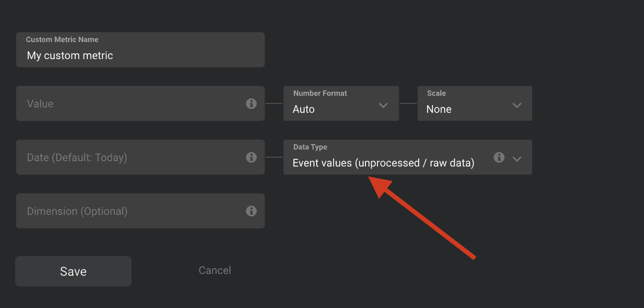This screenshot has height=308, width=644.
Task: Click the 'My custom metric' text
Action: (70, 56)
